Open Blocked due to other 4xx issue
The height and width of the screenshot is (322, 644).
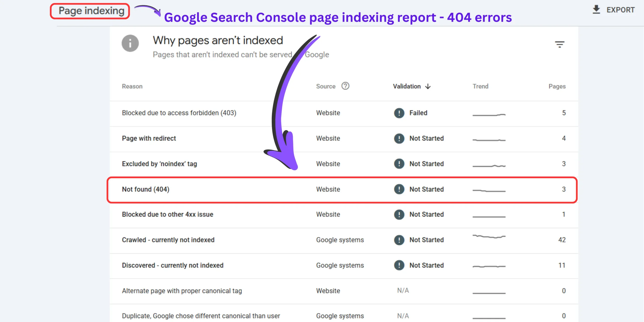(168, 214)
